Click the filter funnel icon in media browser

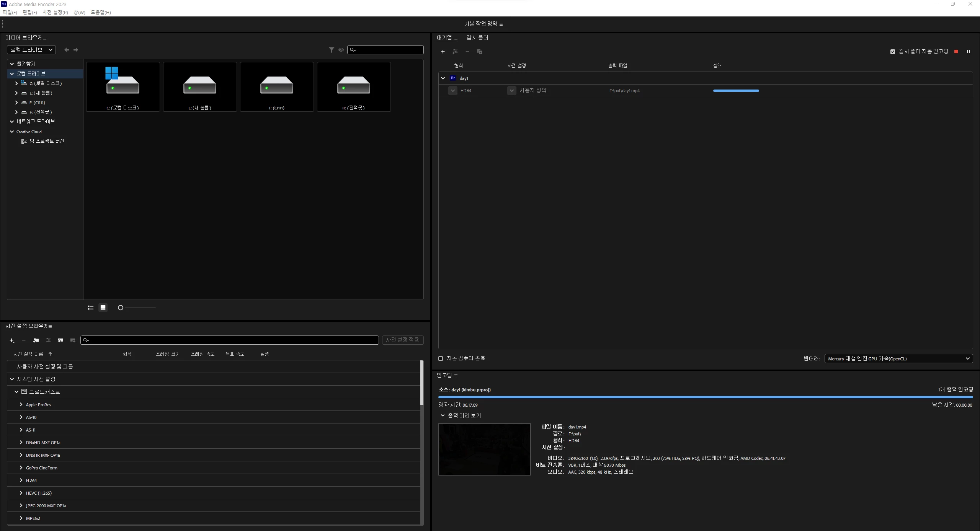click(x=332, y=50)
